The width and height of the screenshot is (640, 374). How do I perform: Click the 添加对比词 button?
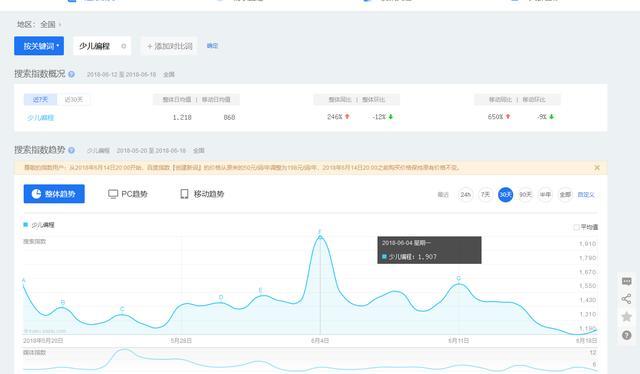pos(169,46)
